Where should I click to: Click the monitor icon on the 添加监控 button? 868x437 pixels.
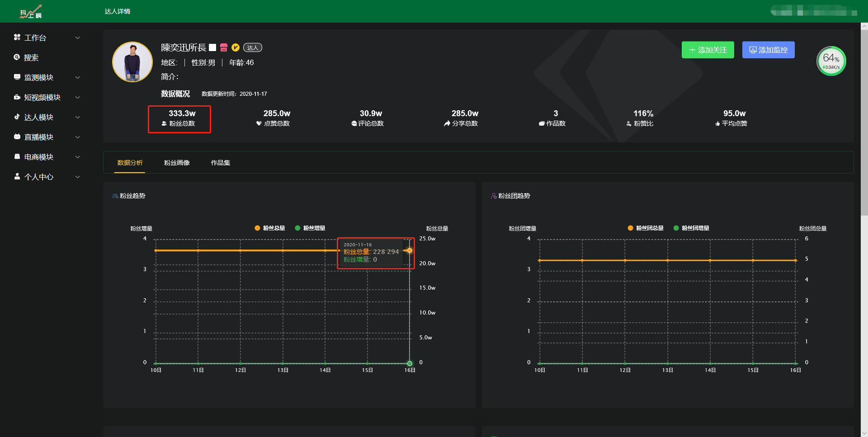(x=753, y=50)
